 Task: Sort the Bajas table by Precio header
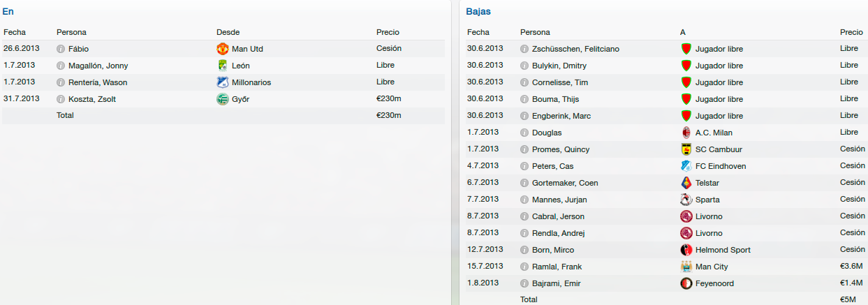(x=851, y=32)
